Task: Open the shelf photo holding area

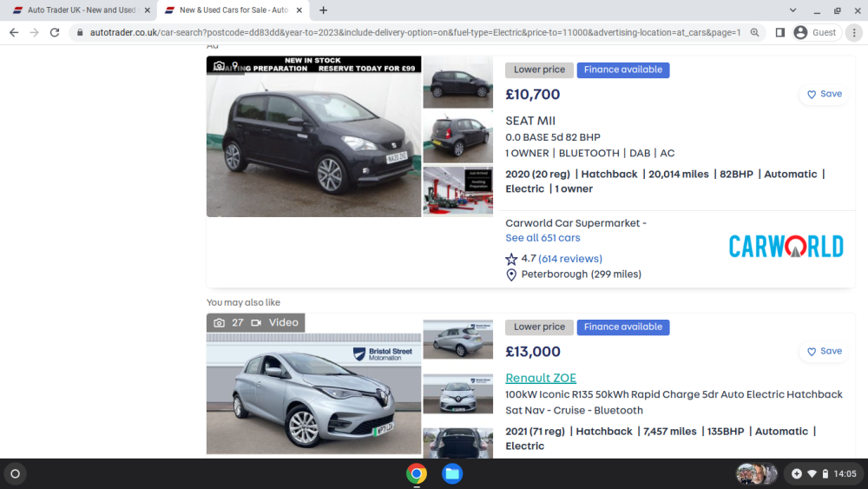Action: point(756,473)
